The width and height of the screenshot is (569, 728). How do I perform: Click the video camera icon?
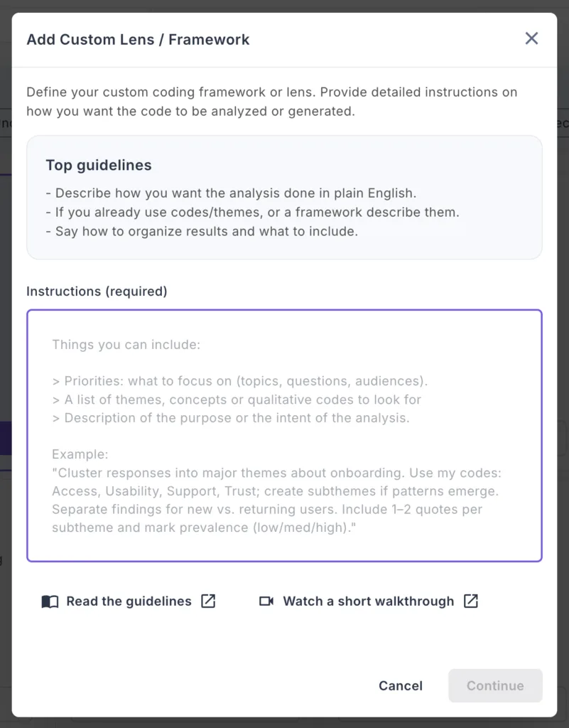(x=266, y=601)
